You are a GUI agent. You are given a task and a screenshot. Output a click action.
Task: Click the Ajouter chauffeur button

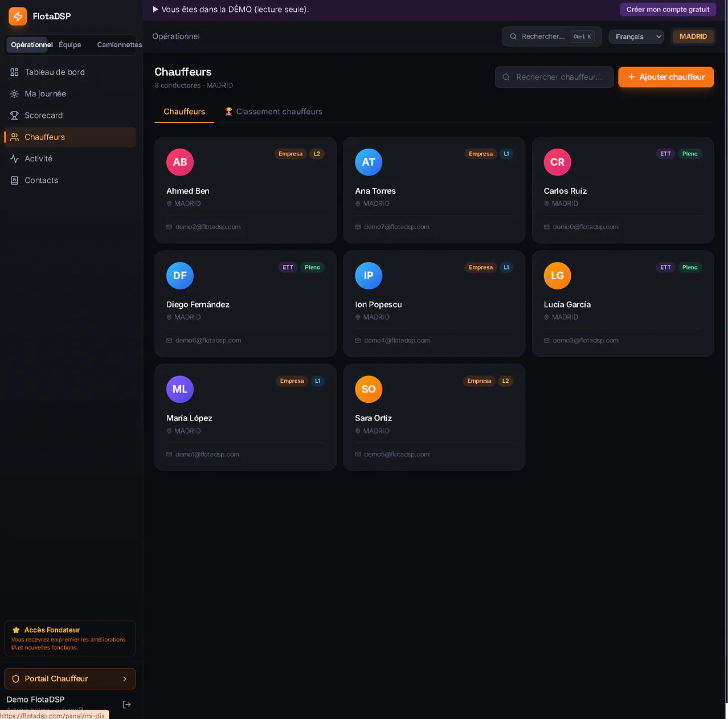[x=666, y=77]
